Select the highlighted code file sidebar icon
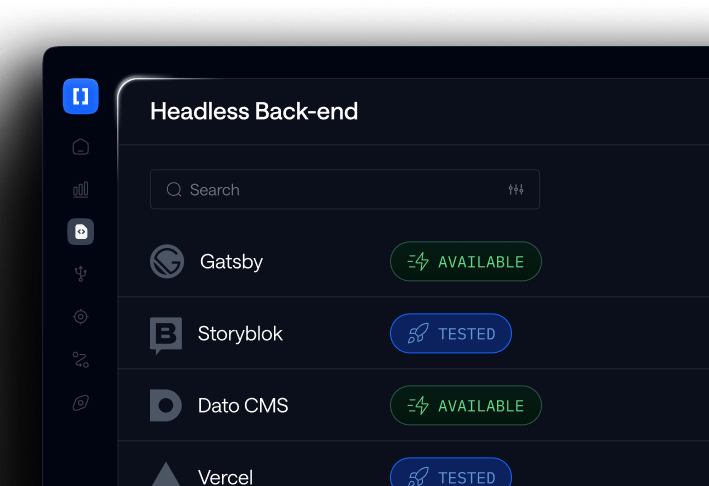Screen dimensions: 709x486 tap(80, 231)
